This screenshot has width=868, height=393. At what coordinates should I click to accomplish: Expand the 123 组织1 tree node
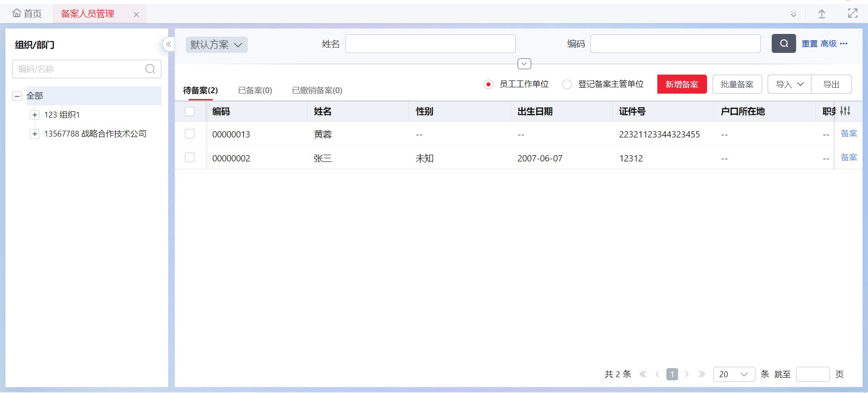tap(35, 115)
